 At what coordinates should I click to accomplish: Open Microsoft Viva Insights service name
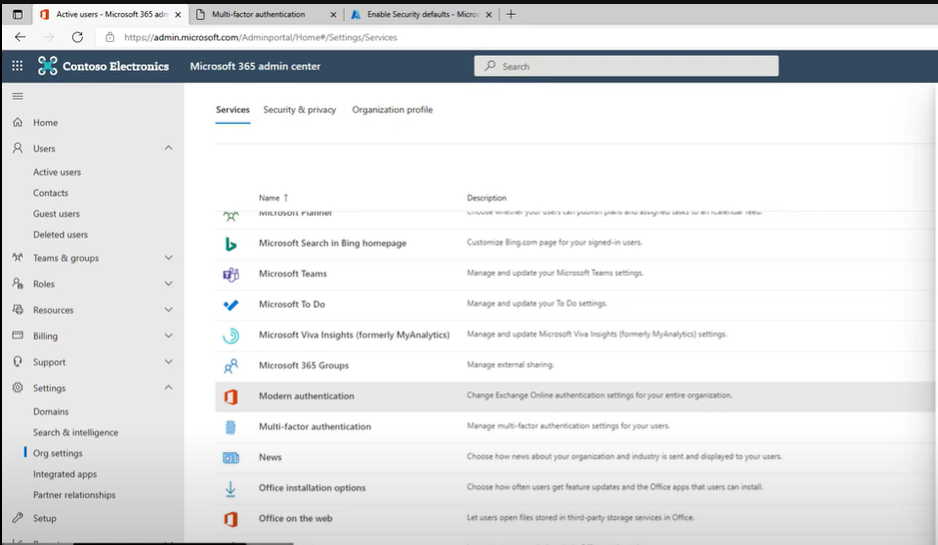pyautogui.click(x=354, y=335)
